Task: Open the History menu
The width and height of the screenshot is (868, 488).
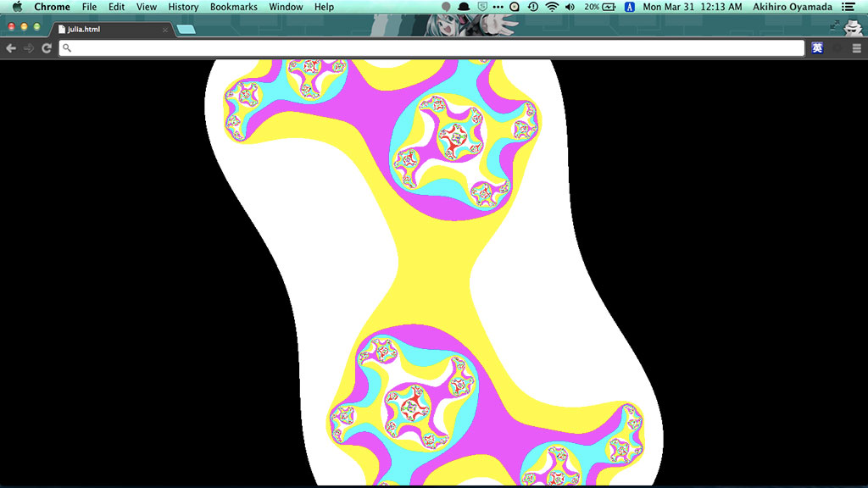Action: point(183,7)
